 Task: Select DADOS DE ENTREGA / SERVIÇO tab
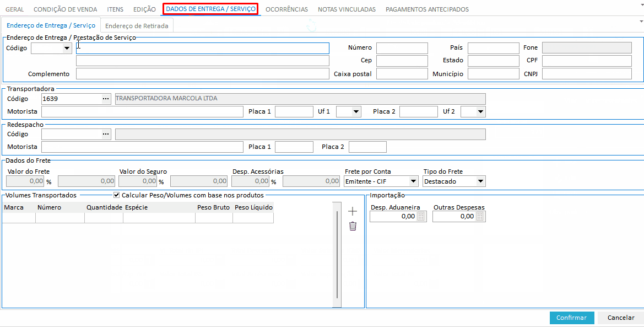click(210, 9)
